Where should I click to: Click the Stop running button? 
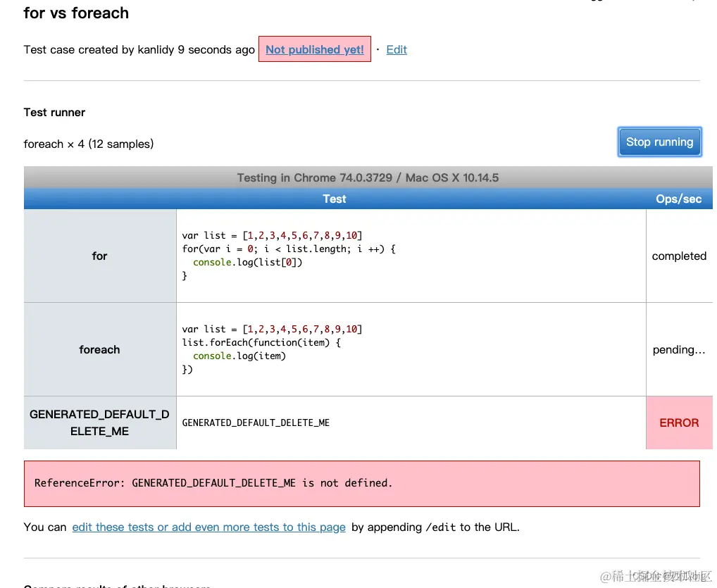659,142
